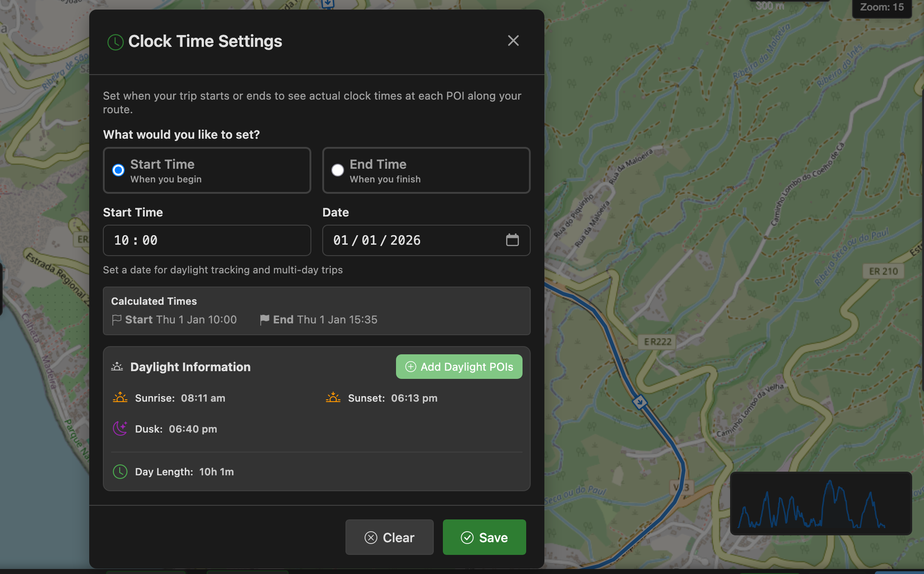Image resolution: width=924 pixels, height=574 pixels.
Task: Click the clock icon beside Day Length
Action: pyautogui.click(x=120, y=472)
